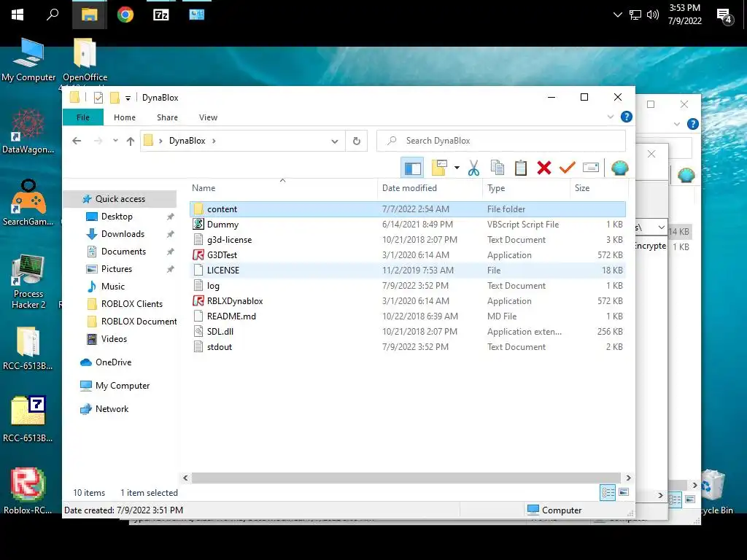
Task: Open Windows Start menu
Action: (x=18, y=15)
